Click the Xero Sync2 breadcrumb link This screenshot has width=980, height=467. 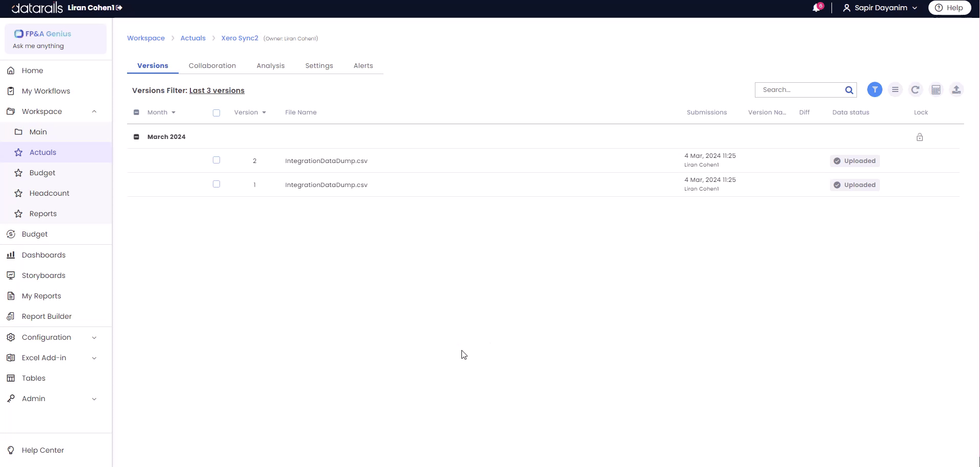click(x=240, y=38)
